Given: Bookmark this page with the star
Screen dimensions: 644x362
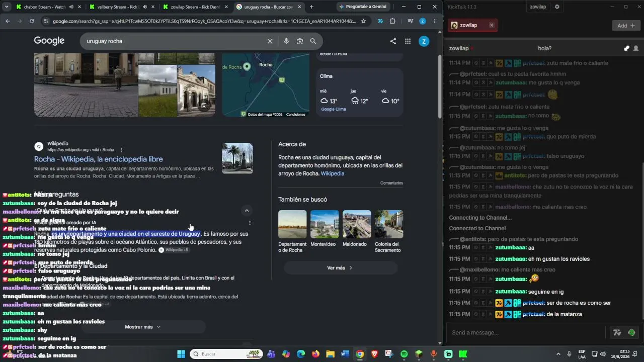Looking at the screenshot, I should 363,21.
